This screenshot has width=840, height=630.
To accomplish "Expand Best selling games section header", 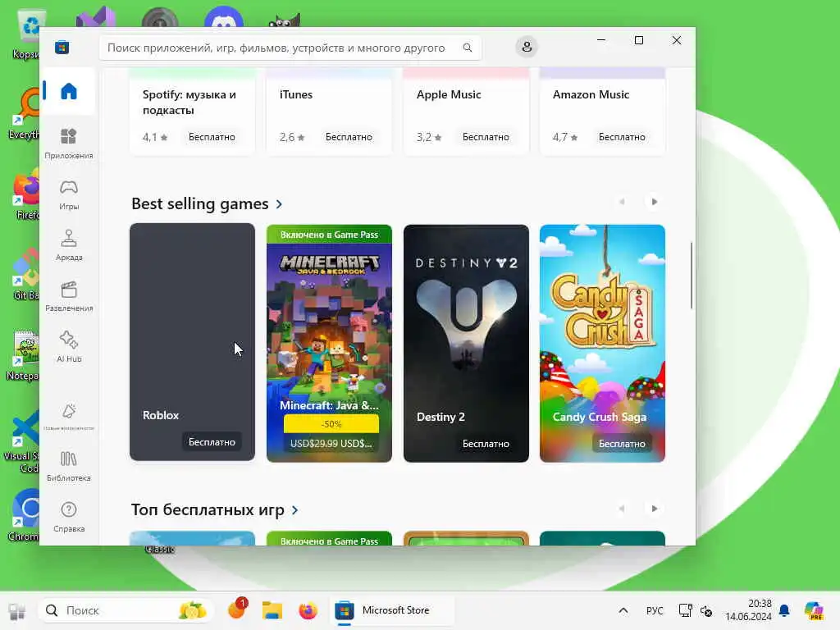I will (x=207, y=204).
